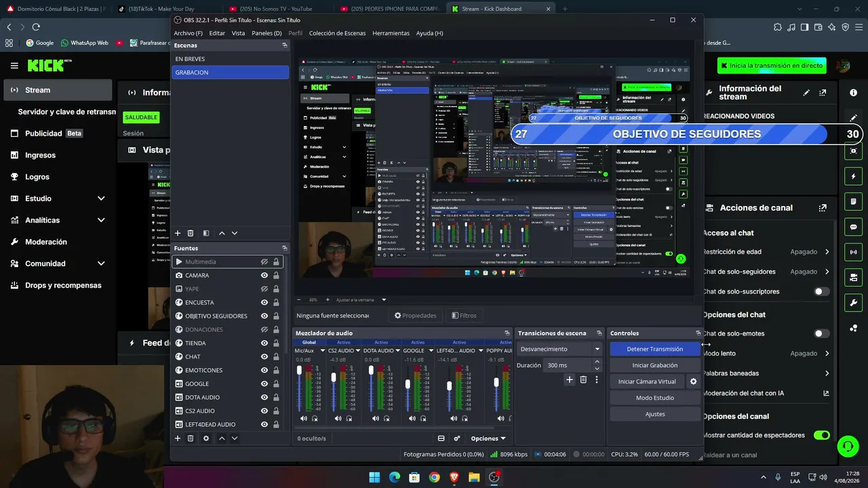Image resolution: width=868 pixels, height=488 pixels.
Task: Zoom out the preview with minus icon
Action: click(299, 300)
